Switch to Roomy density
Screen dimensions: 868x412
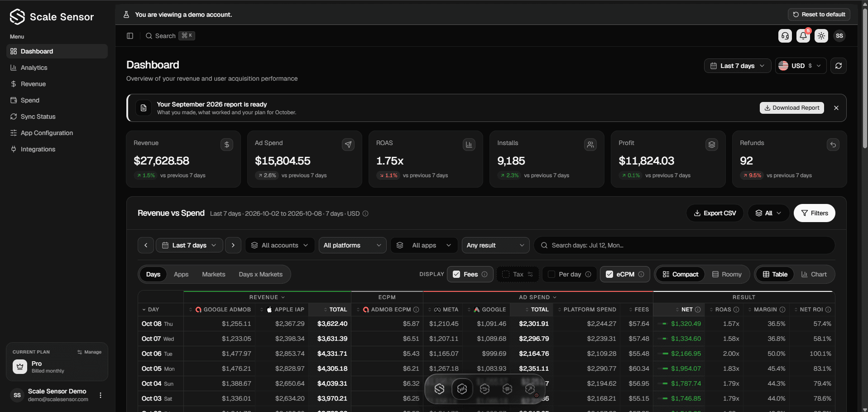pos(727,274)
